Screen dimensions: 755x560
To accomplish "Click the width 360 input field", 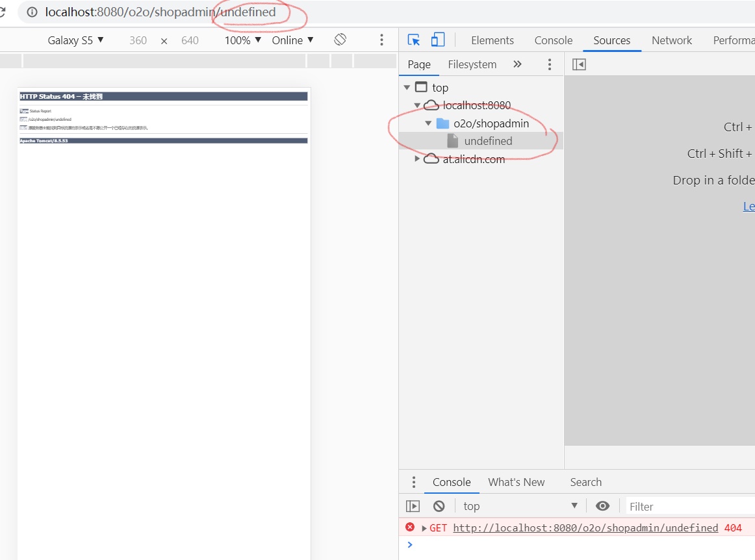I will click(138, 40).
